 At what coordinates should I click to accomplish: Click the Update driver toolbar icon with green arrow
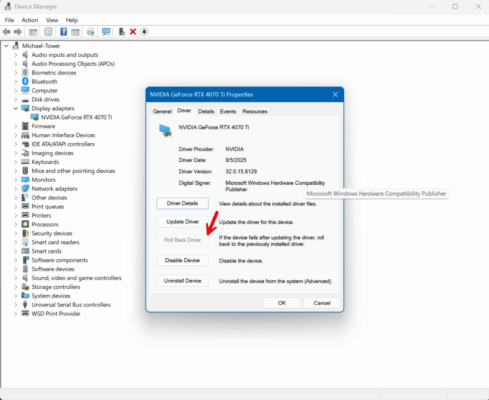pyautogui.click(x=122, y=32)
